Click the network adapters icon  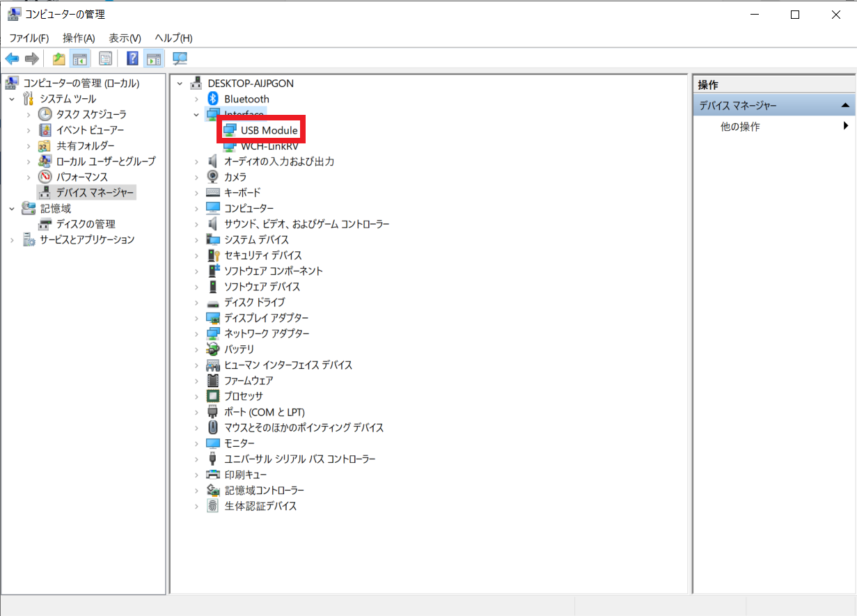click(214, 333)
